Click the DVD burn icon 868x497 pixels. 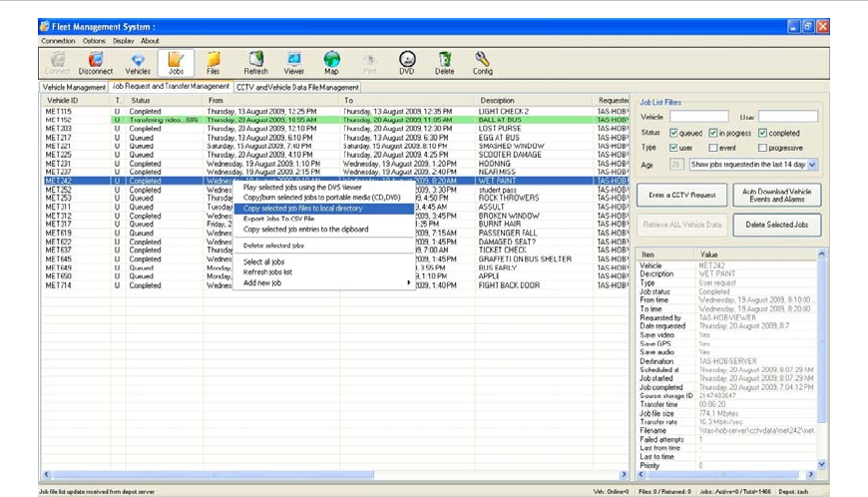[407, 64]
